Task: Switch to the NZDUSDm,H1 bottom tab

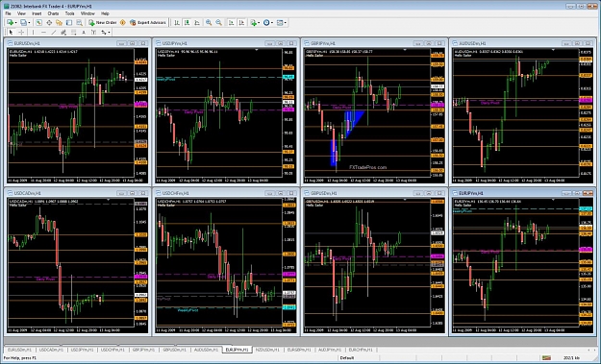Action: [x=267, y=350]
